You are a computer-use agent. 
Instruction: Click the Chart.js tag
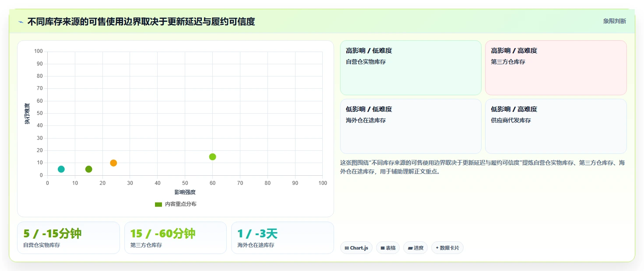pos(356,248)
